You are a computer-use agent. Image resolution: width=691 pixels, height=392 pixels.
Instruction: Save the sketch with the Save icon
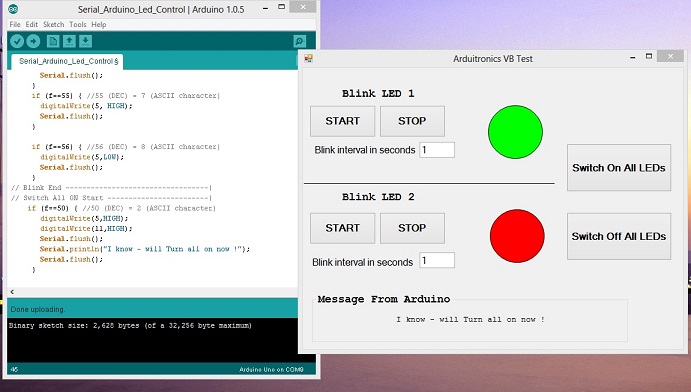[x=85, y=41]
